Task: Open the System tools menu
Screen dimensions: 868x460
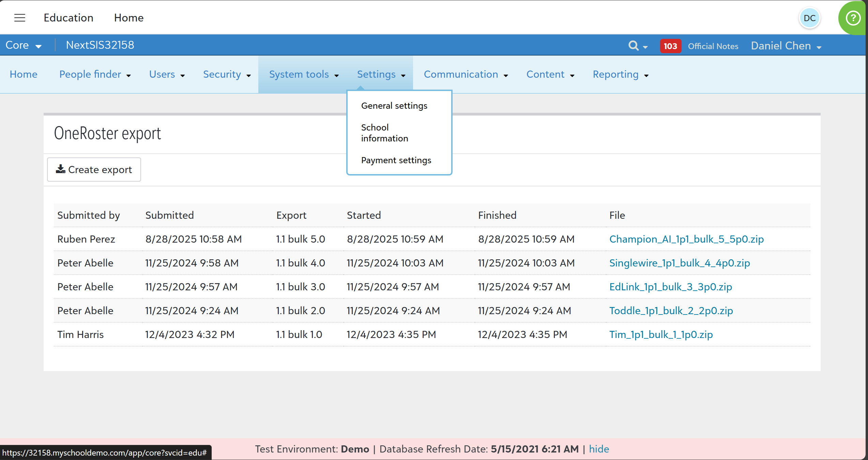Action: pyautogui.click(x=304, y=74)
